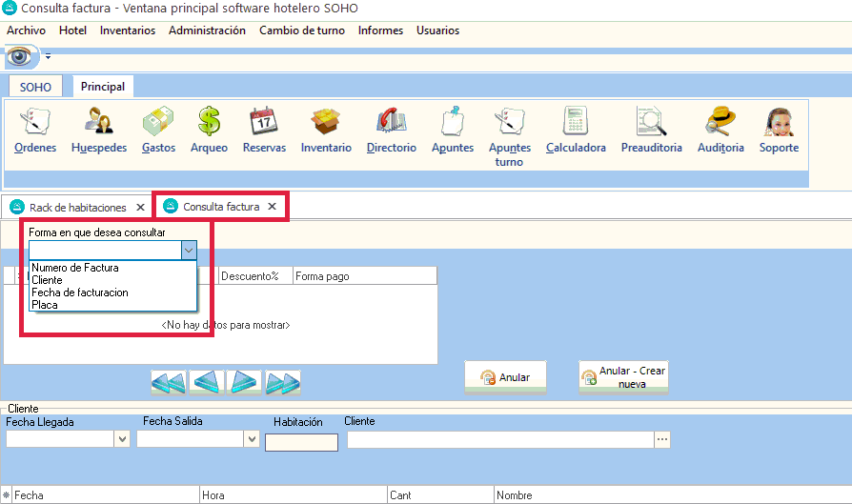Screen dimensions: 852x504
Task: Click the Habitación input field
Action: click(x=301, y=442)
